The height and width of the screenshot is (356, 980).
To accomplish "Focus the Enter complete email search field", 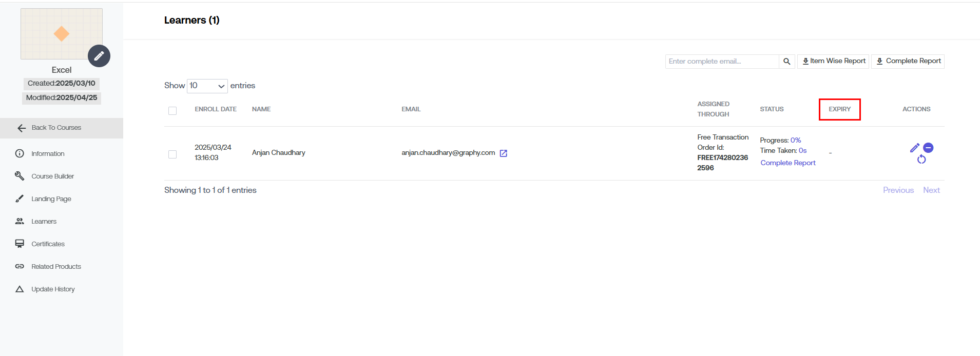I will (722, 62).
